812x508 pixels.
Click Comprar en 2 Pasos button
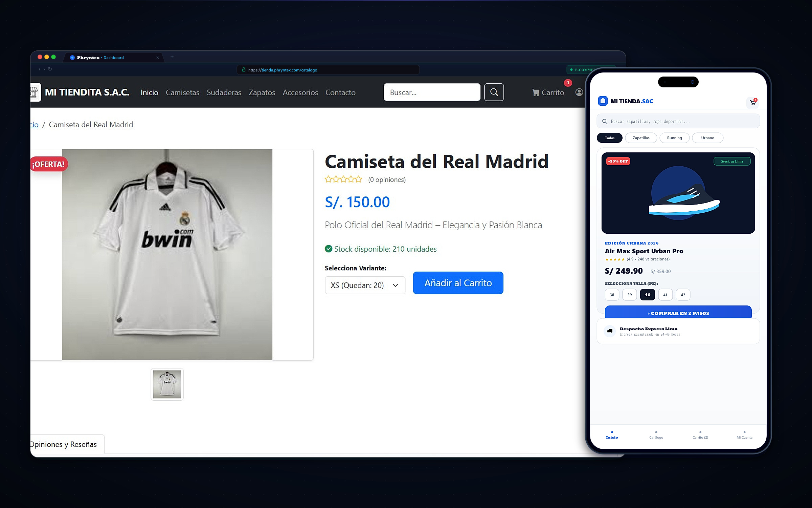pos(678,312)
